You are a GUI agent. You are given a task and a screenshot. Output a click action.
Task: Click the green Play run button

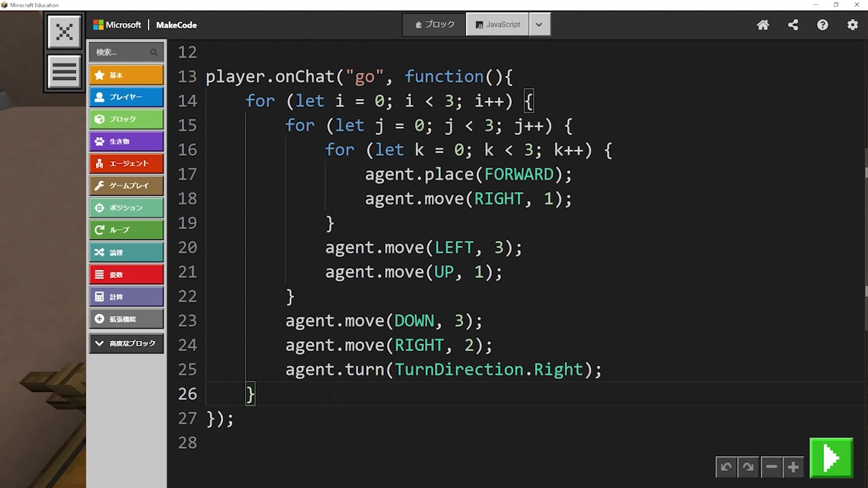pyautogui.click(x=831, y=458)
